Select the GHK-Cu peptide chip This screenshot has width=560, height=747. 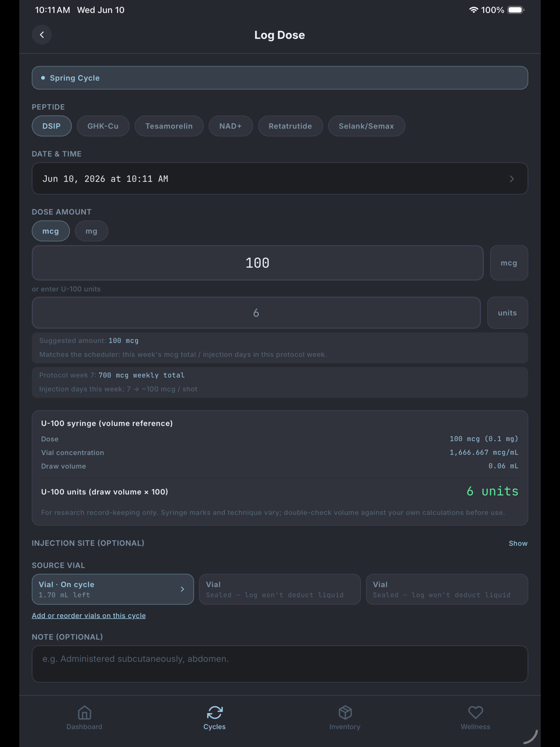103,126
